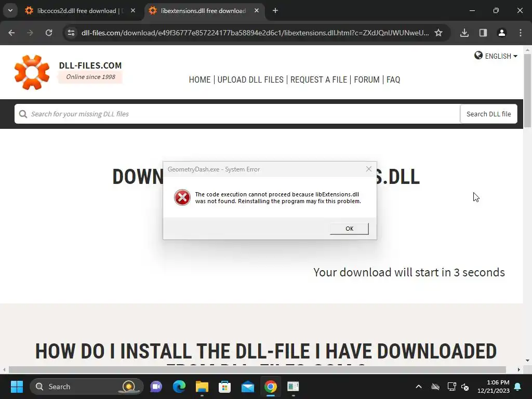The width and height of the screenshot is (532, 399).
Task: Open the HOME navigation link
Action: click(x=199, y=79)
